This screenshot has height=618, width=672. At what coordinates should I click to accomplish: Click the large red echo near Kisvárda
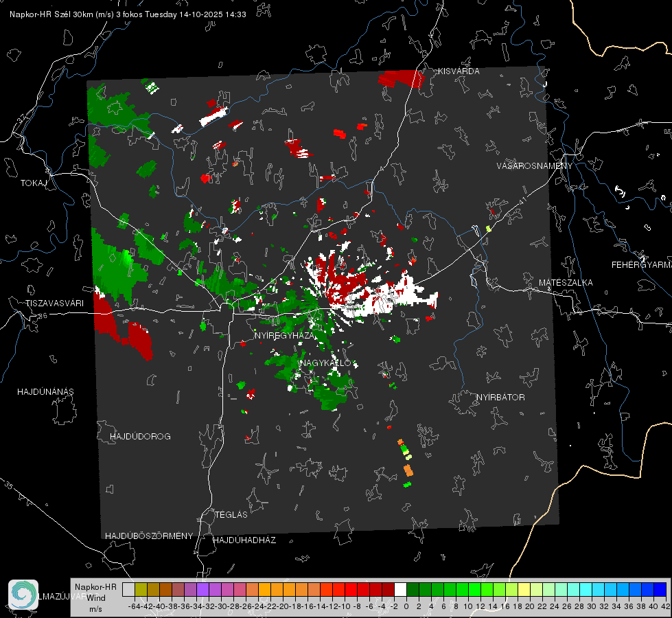tap(401, 79)
